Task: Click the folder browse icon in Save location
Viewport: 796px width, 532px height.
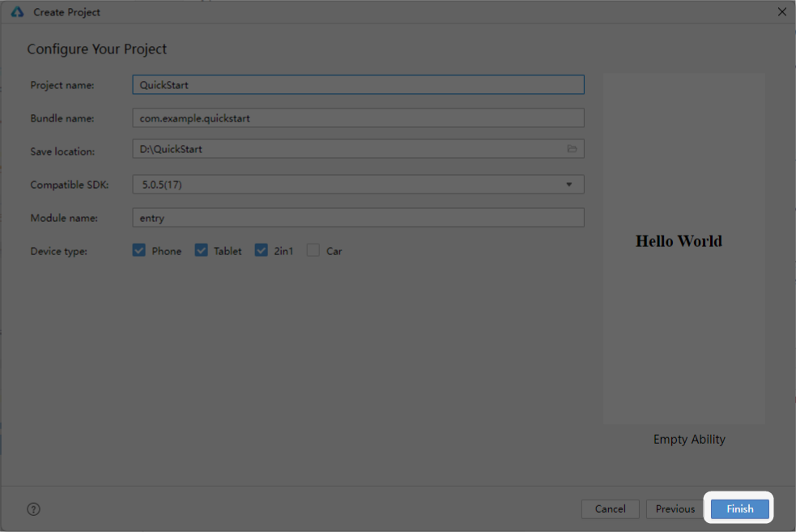Action: coord(573,149)
